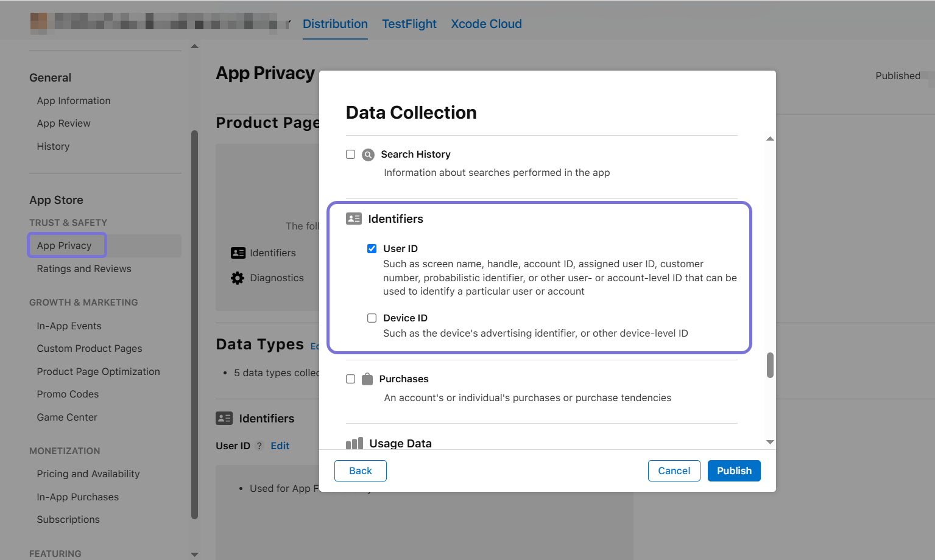935x560 pixels.
Task: Click the Purchases bag icon
Action: [367, 379]
